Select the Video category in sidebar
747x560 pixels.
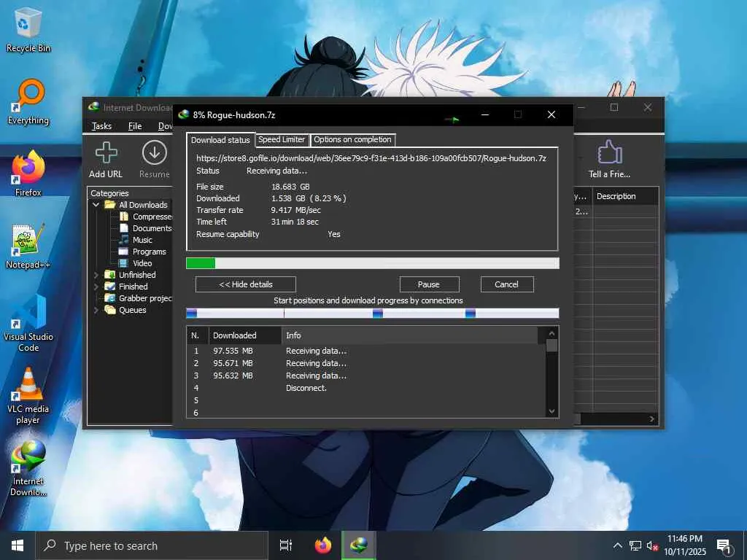point(142,263)
